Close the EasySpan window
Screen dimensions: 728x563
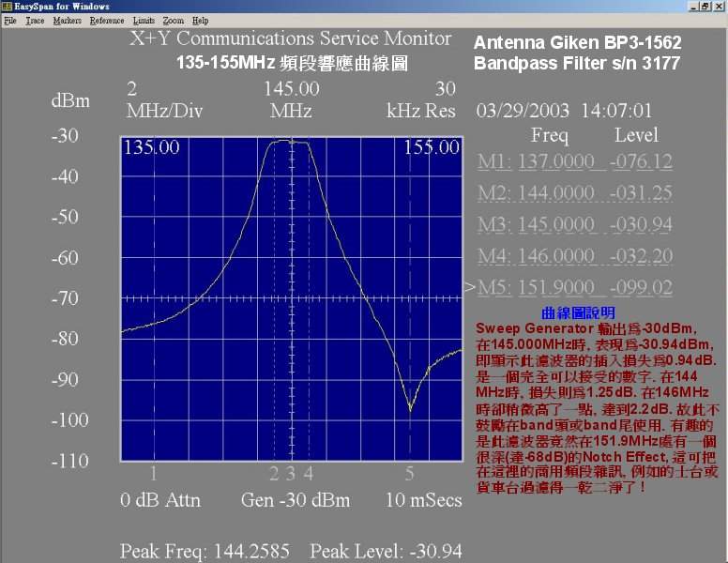coord(719,7)
